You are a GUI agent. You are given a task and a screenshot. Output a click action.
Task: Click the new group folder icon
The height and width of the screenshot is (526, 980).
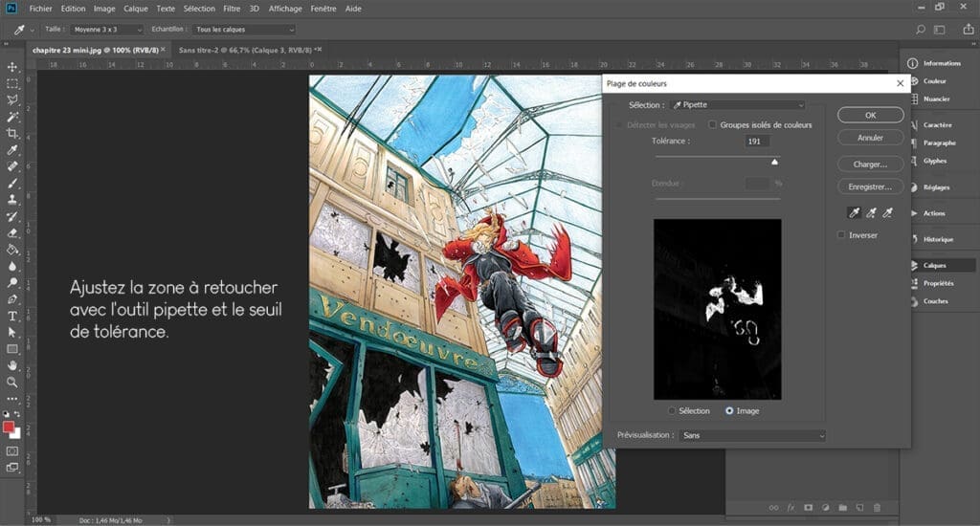(x=842, y=508)
